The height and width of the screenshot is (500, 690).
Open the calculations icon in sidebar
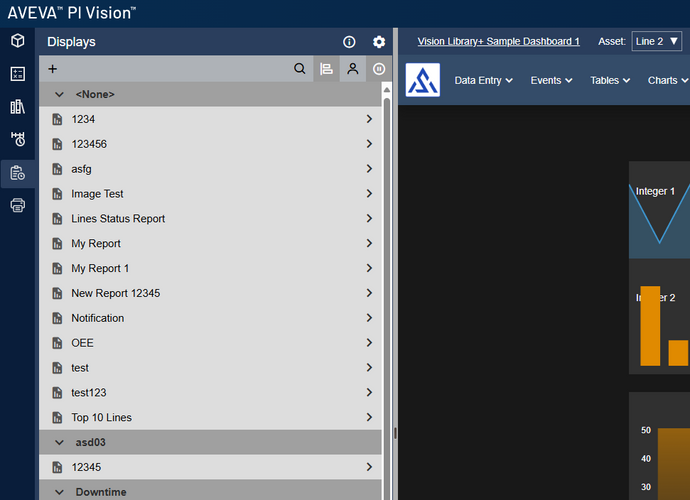(x=18, y=74)
